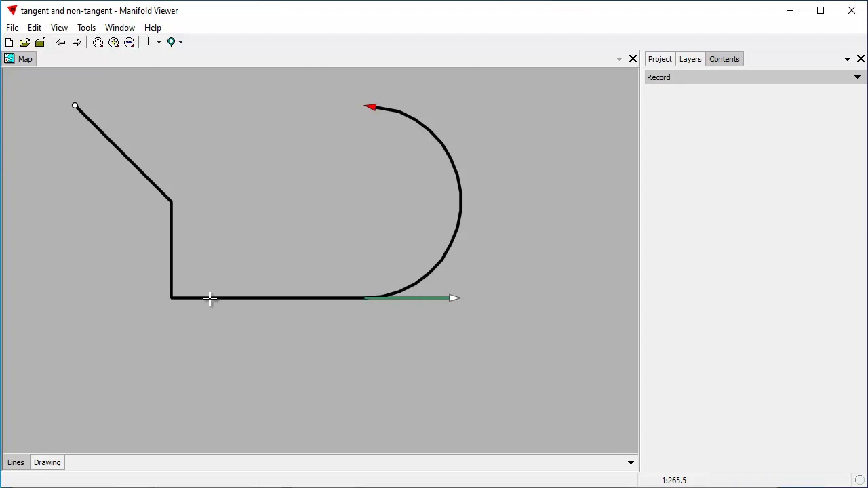Go back with the left arrow
This screenshot has width=868, height=488.
(x=61, y=42)
